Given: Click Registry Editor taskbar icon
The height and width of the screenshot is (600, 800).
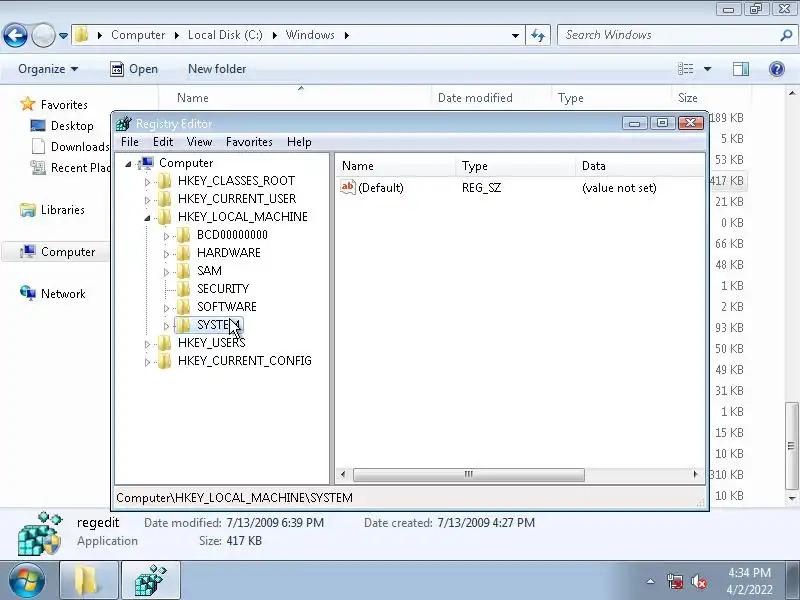Looking at the screenshot, I should pyautogui.click(x=151, y=581).
